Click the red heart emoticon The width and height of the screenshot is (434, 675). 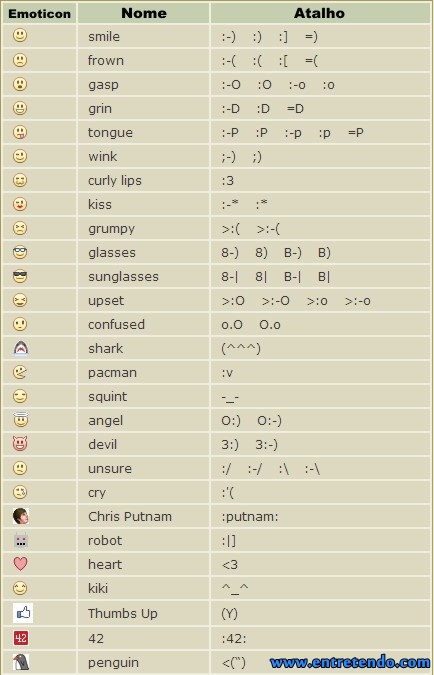20,564
